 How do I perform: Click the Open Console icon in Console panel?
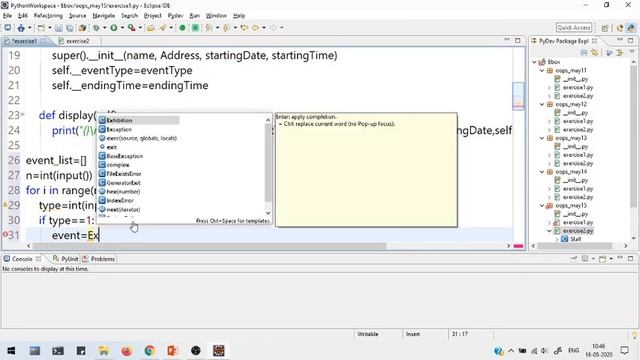coord(602,259)
